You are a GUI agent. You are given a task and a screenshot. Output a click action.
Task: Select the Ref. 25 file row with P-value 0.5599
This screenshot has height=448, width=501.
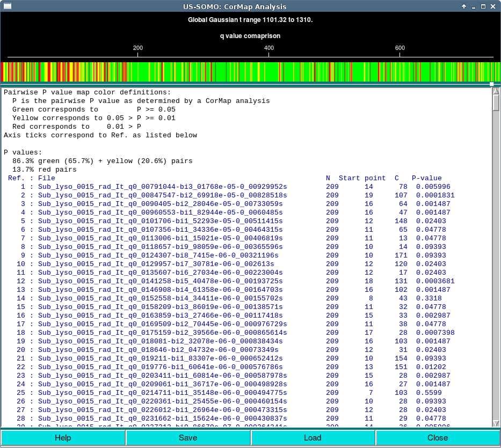pyautogui.click(x=162, y=393)
